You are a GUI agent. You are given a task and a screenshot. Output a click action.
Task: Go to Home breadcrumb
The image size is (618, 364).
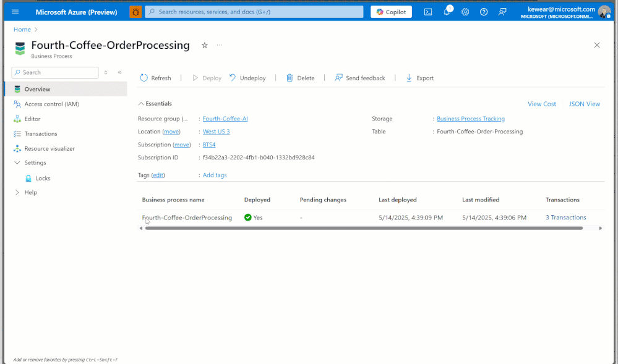tap(22, 30)
